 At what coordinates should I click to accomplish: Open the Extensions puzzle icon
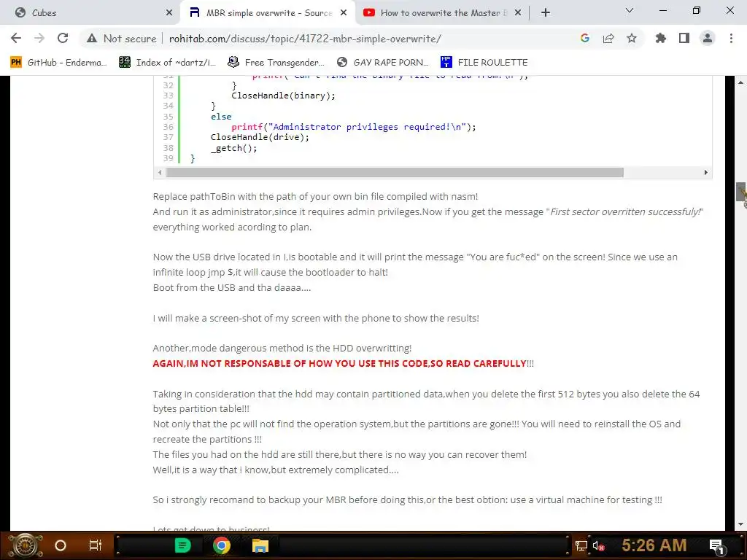[661, 38]
